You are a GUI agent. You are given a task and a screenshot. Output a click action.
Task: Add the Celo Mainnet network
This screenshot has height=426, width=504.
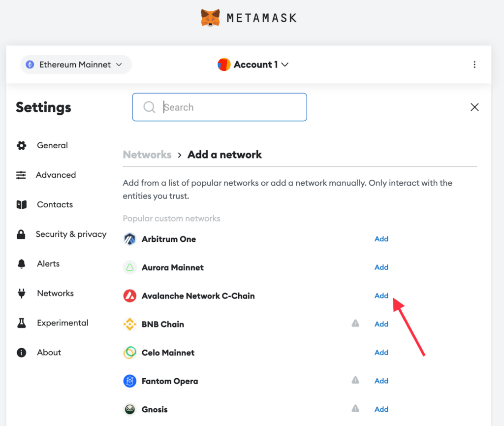pos(381,353)
